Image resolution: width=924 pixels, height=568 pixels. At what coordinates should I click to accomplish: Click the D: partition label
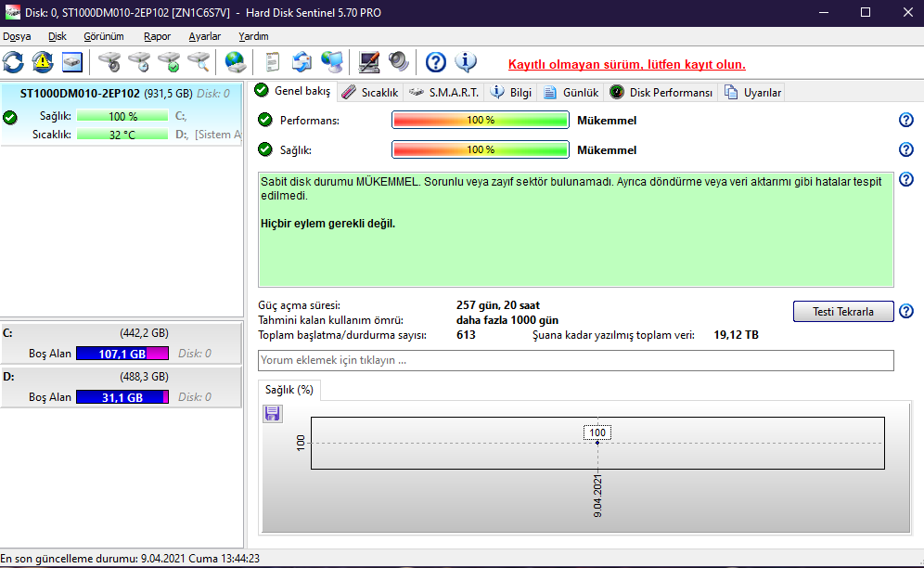(x=8, y=377)
